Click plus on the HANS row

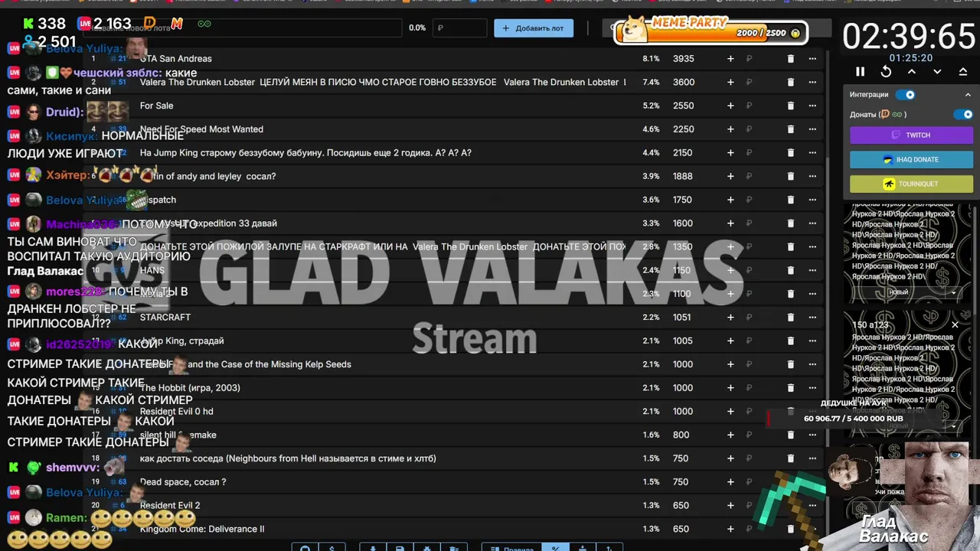click(x=730, y=270)
